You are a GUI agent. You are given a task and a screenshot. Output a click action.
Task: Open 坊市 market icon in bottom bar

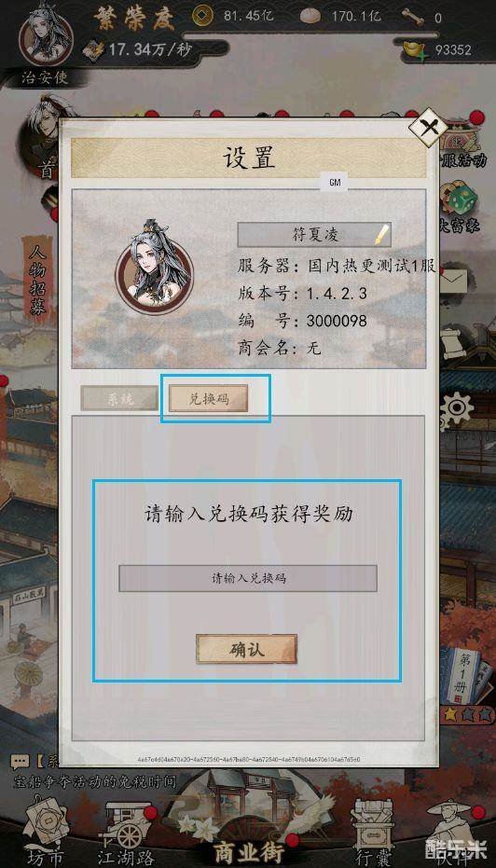pos(47,832)
